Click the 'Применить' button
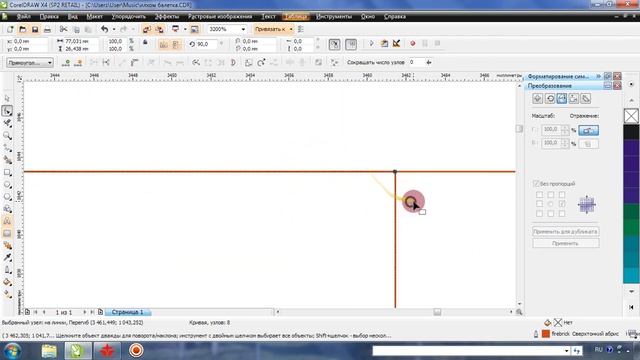Screen dimensions: 640x360 coord(565,243)
